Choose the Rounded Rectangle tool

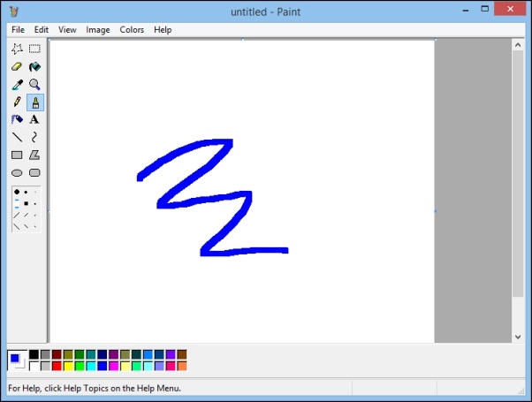34,173
